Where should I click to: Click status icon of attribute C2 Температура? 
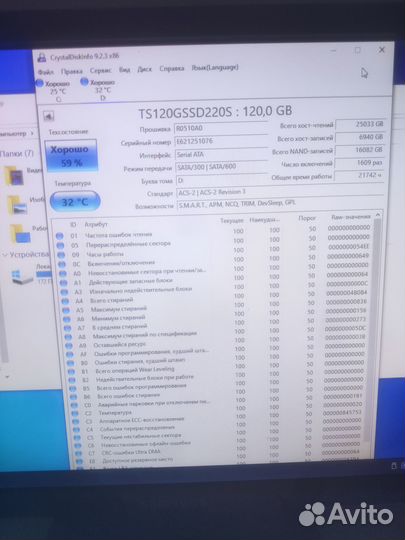(75, 414)
